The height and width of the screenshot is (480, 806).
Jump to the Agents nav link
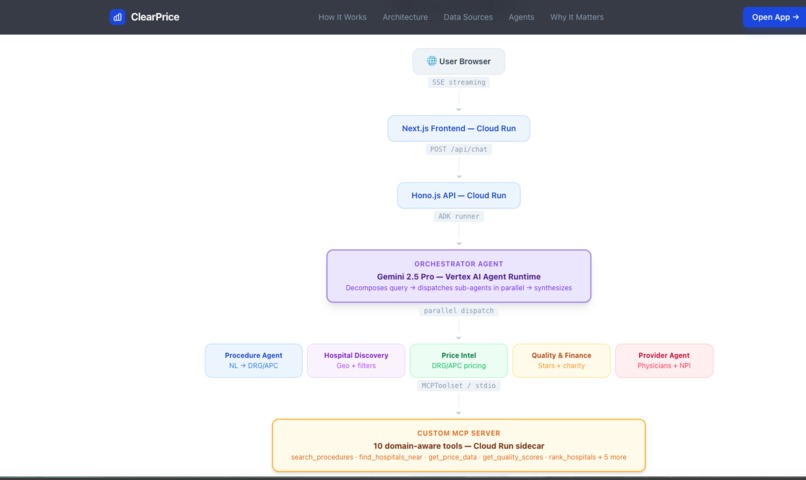(521, 17)
